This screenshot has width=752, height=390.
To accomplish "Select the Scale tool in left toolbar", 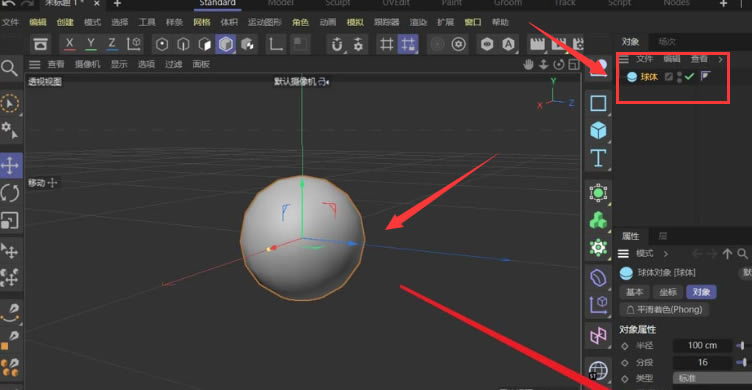I will pos(10,221).
